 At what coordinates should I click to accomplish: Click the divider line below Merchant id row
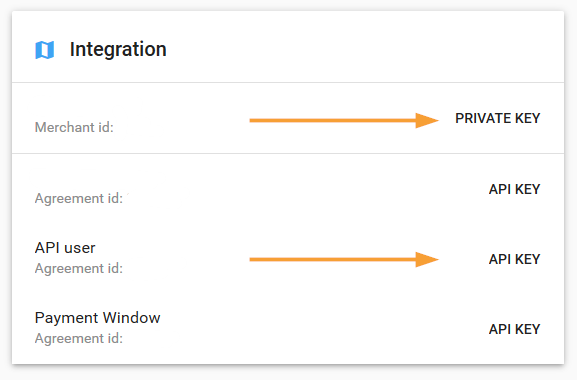point(288,153)
